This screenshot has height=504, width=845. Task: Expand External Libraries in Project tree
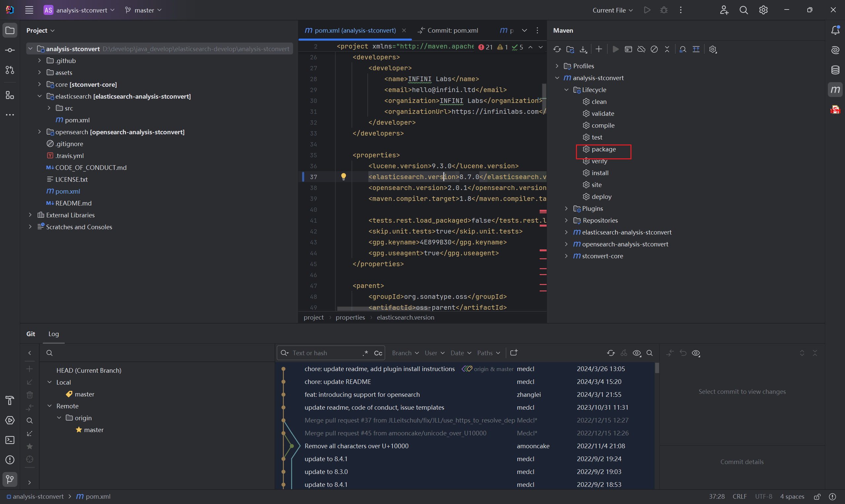pos(30,215)
